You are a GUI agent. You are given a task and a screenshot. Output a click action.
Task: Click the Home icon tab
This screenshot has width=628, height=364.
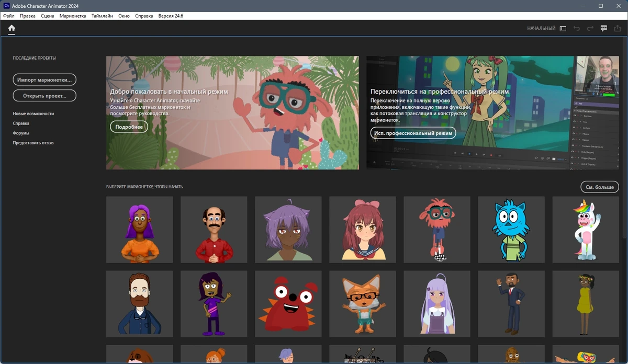click(12, 28)
